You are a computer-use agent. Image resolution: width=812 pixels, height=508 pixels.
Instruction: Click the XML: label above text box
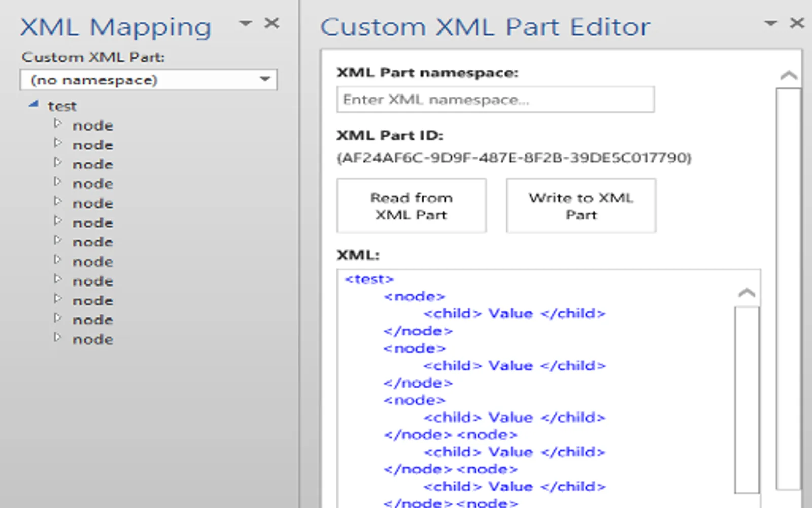358,255
